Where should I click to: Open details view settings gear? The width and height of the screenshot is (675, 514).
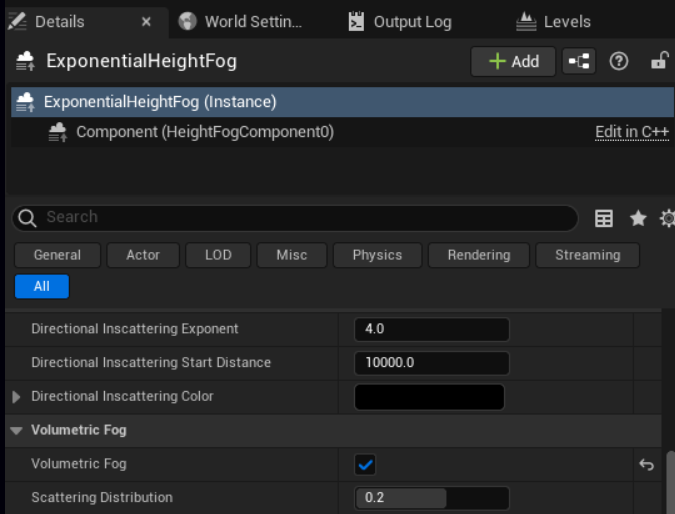668,218
